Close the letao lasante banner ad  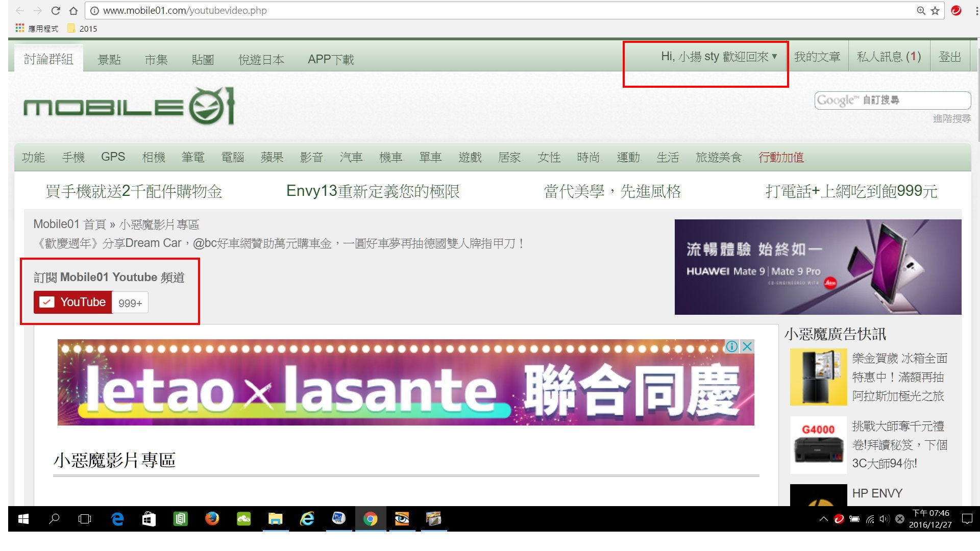click(x=747, y=346)
